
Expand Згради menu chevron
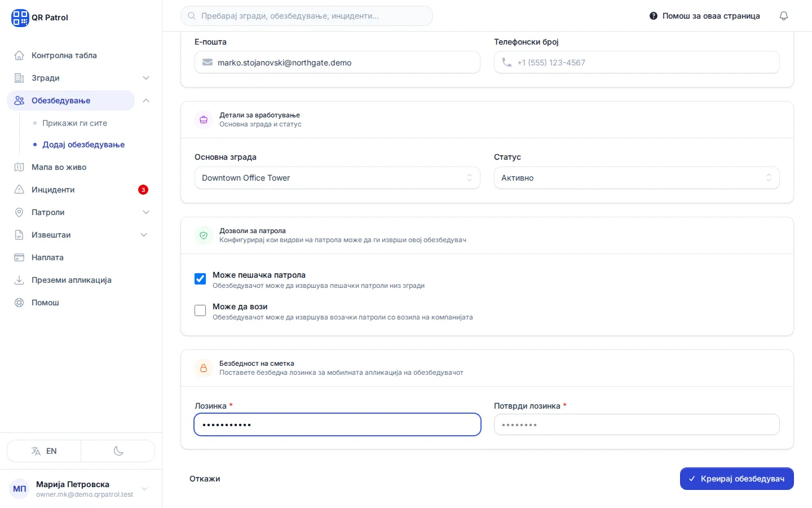tap(146, 78)
